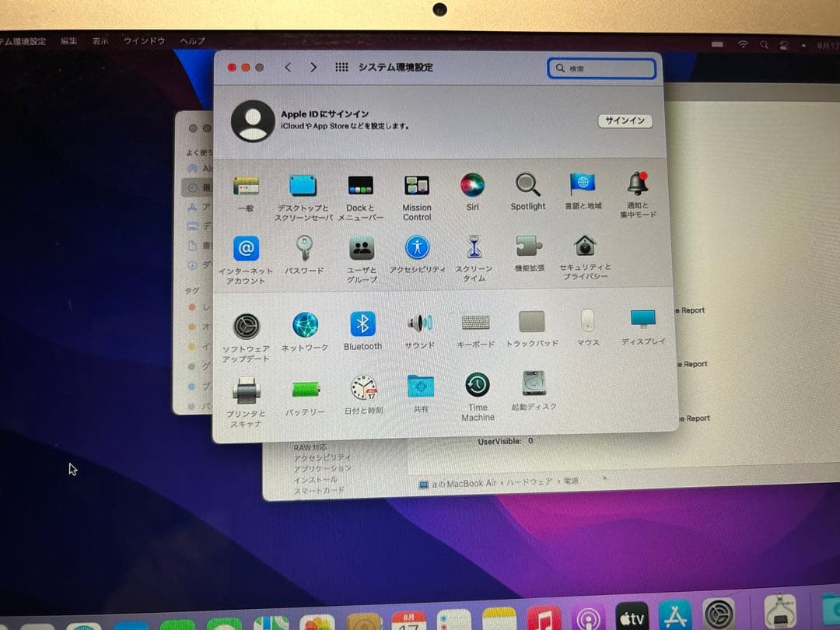Open Software Update
The width and height of the screenshot is (840, 630).
click(x=246, y=324)
